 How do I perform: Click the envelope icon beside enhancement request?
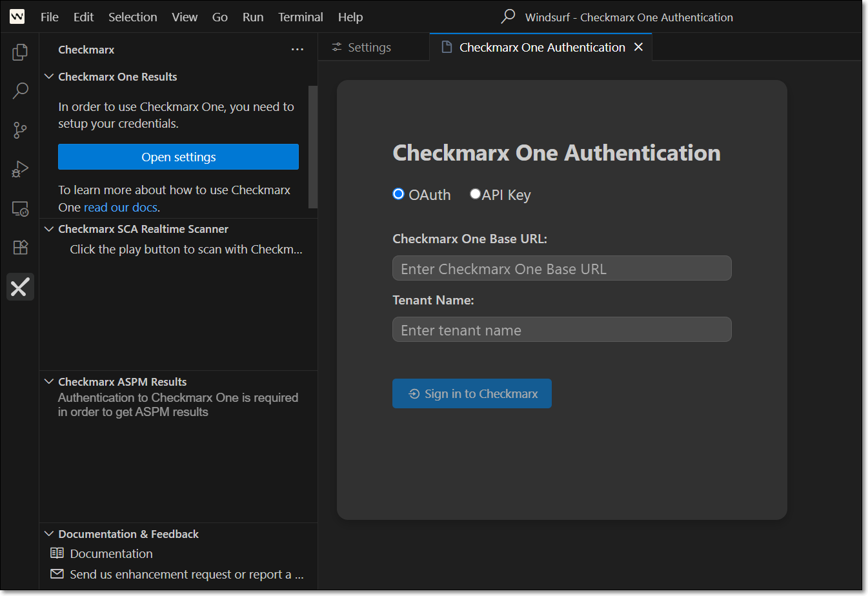[x=57, y=573]
